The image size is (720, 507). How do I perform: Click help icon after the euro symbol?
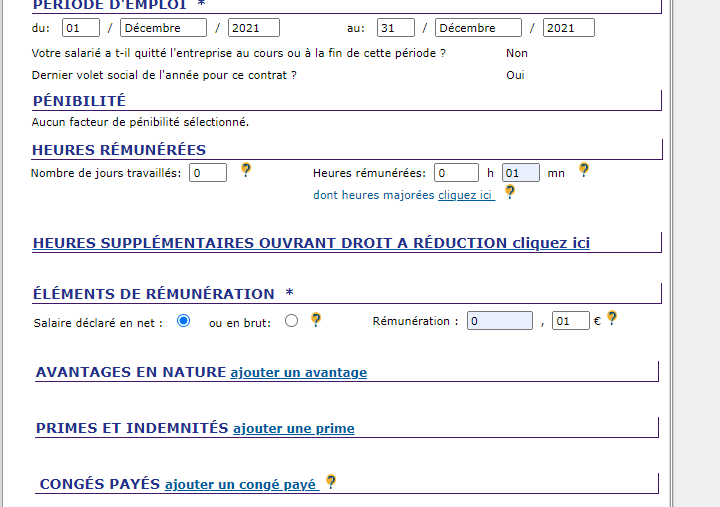pos(612,318)
